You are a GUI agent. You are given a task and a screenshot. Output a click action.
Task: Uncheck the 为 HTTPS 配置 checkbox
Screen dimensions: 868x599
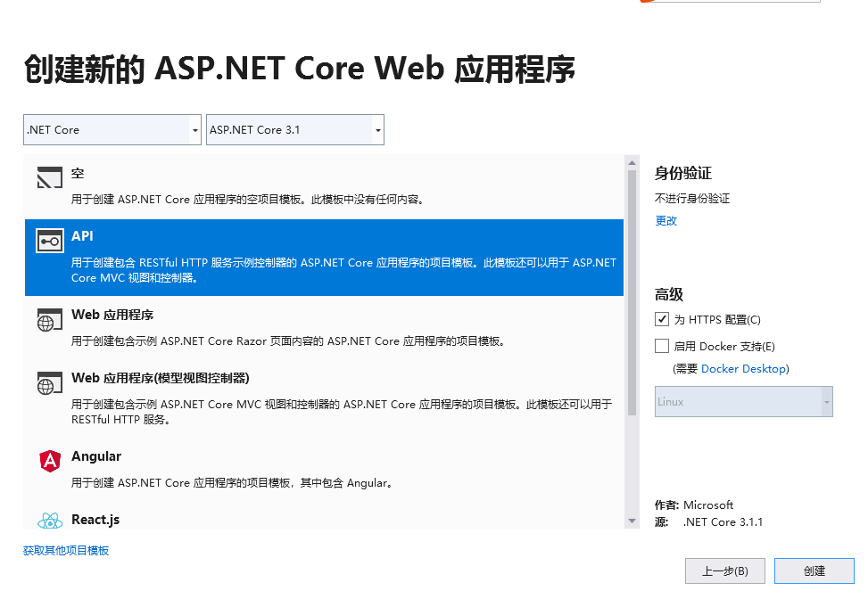click(x=662, y=319)
